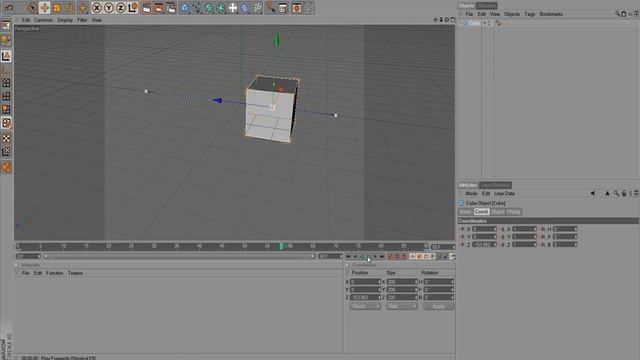Open the deformer objects icon
The width and height of the screenshot is (640, 360).
[245, 8]
